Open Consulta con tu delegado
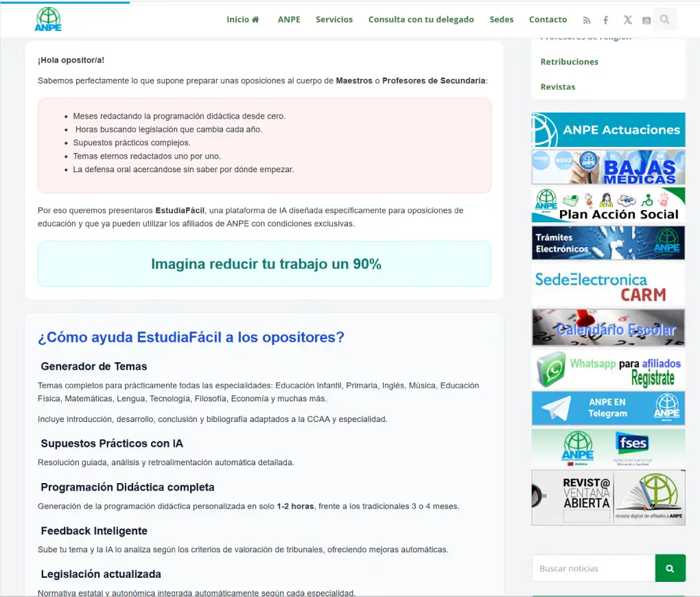 (x=421, y=20)
